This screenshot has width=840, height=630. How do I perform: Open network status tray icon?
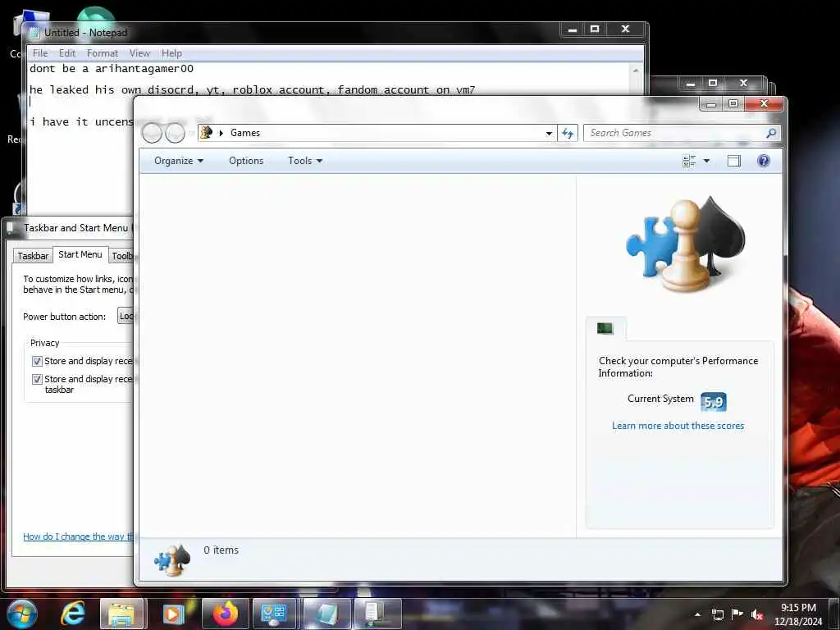pos(717,614)
